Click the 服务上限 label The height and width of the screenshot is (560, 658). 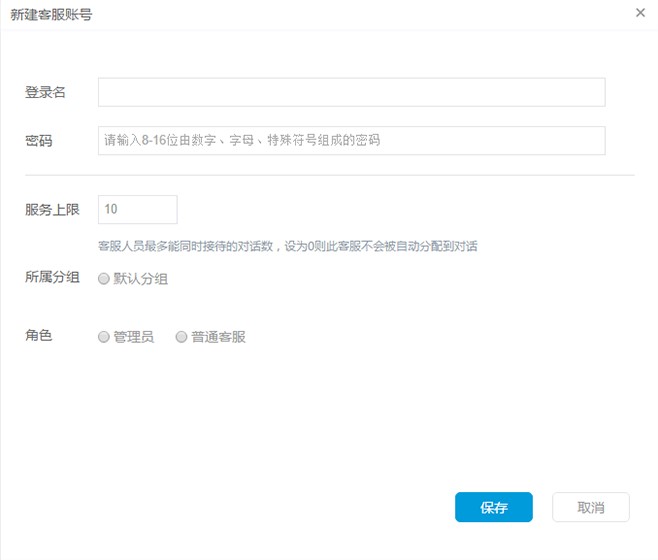pyautogui.click(x=52, y=210)
